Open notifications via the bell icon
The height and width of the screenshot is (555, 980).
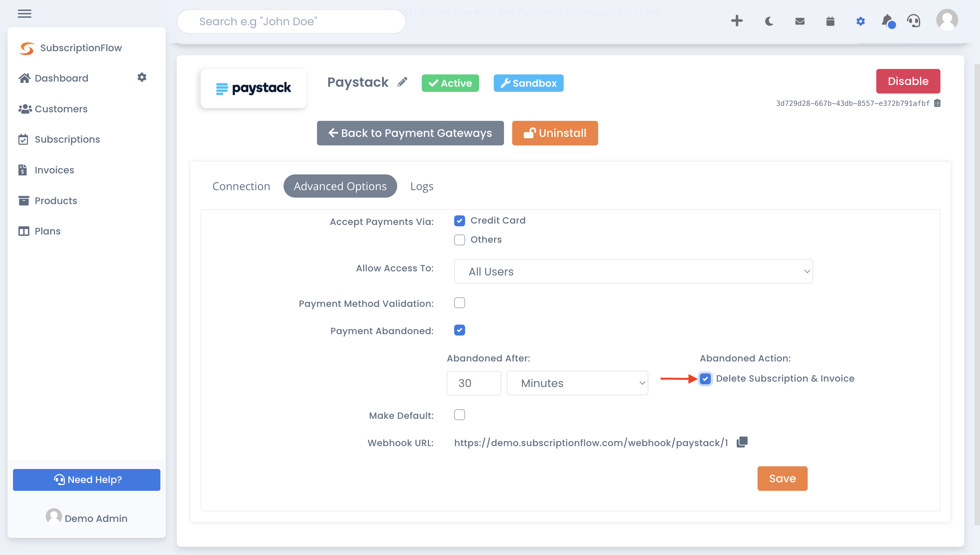(887, 22)
